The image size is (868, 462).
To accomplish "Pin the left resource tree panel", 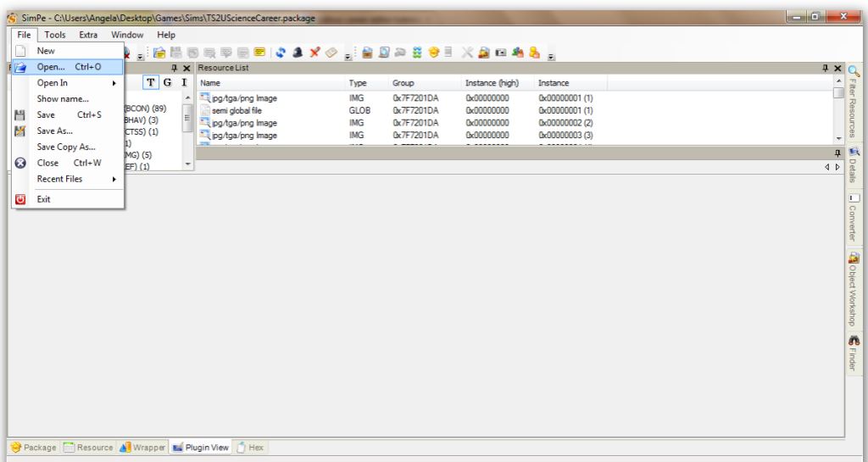I will pyautogui.click(x=174, y=68).
